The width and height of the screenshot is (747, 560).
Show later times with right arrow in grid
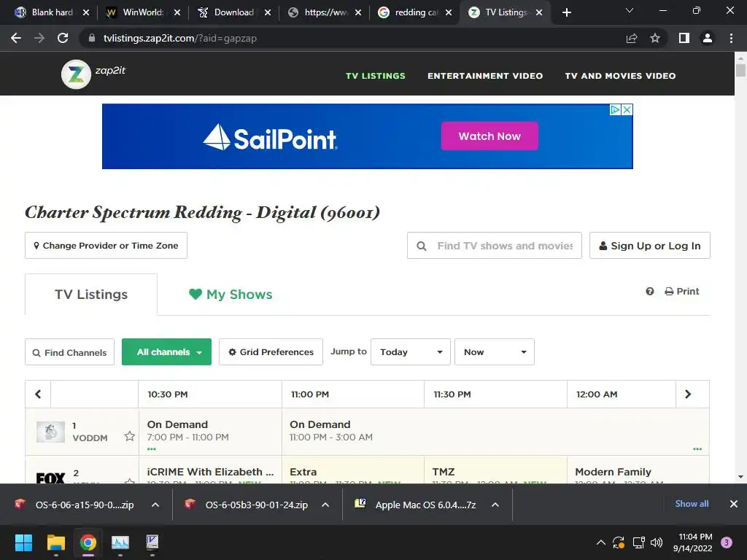pyautogui.click(x=688, y=394)
